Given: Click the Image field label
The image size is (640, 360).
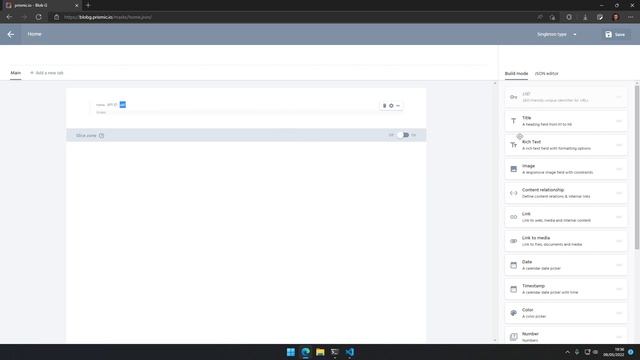Looking at the screenshot, I should pyautogui.click(x=528, y=166).
